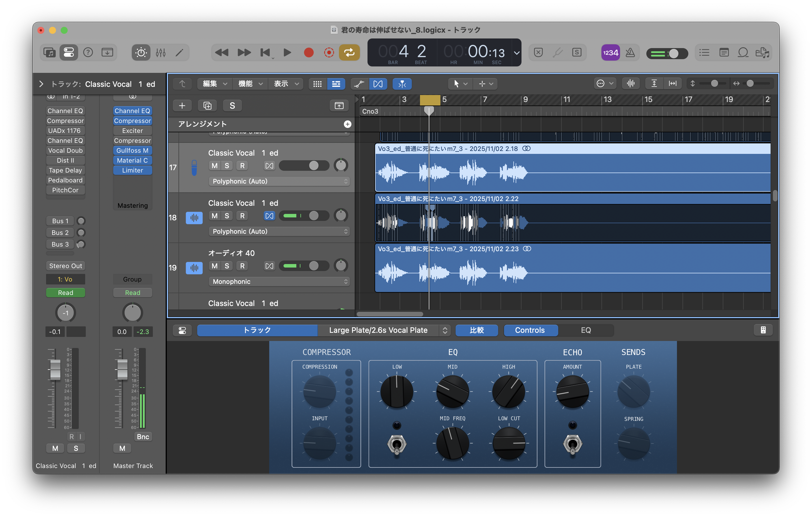Screen dimensions: 812x517
Task: Enable the count-in 1234 button
Action: click(610, 52)
